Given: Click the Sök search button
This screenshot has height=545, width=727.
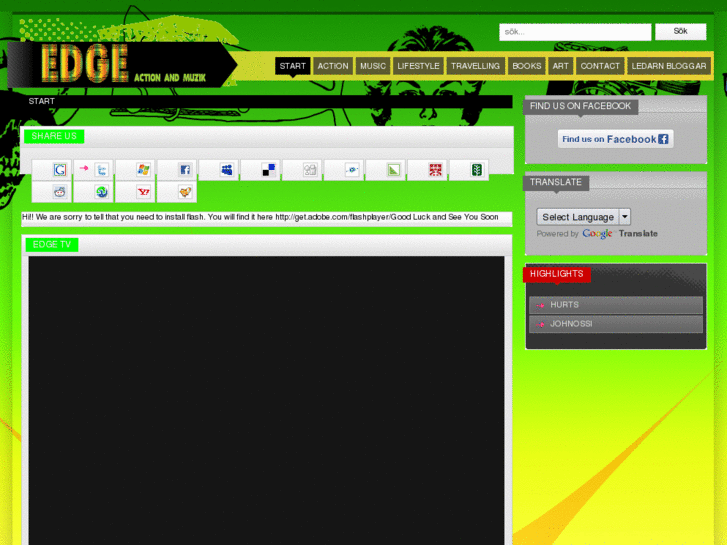Looking at the screenshot, I should point(680,32).
